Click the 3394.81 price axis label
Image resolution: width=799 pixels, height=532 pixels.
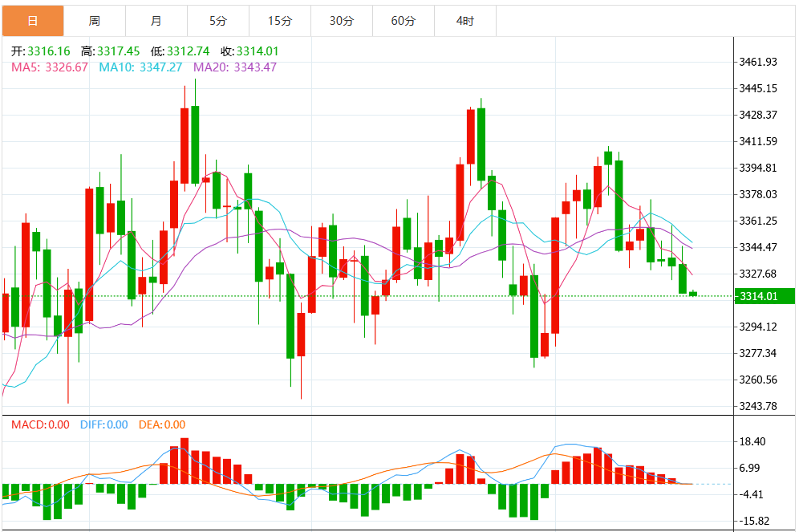point(758,169)
